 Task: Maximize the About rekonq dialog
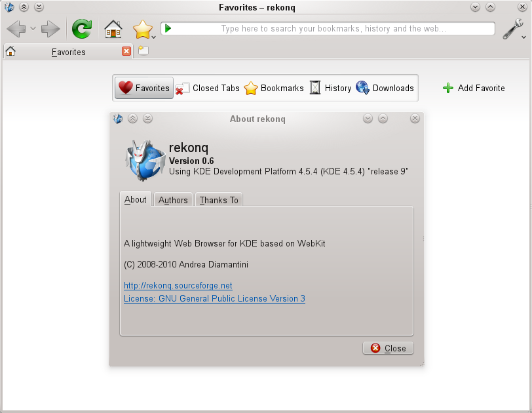(x=383, y=119)
